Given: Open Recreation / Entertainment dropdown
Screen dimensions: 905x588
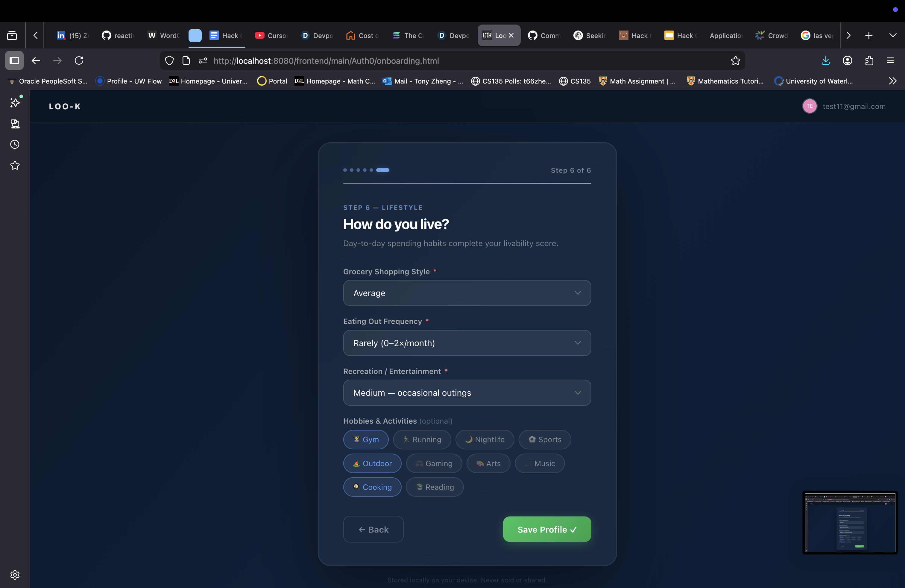Looking at the screenshot, I should [467, 392].
